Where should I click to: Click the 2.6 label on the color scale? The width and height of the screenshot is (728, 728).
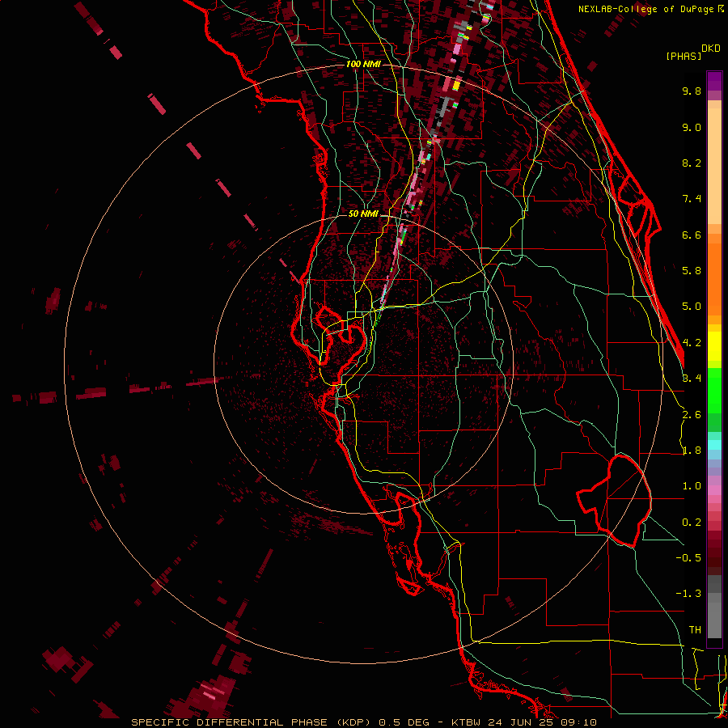(692, 415)
